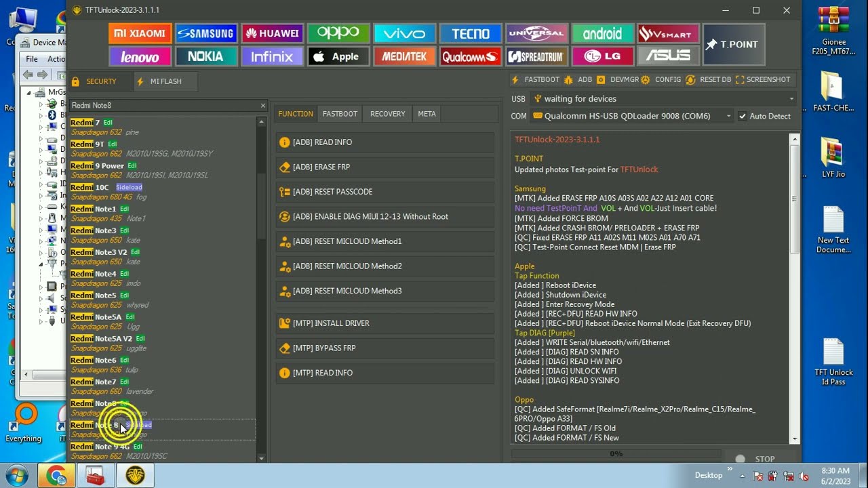Select the MediaTek chipset button
Screen dimensions: 868x488
404,56
